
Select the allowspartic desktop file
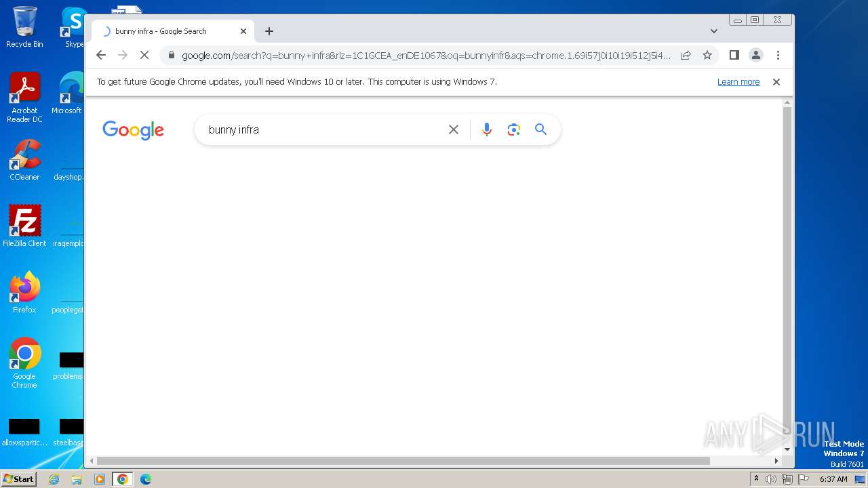[x=24, y=432]
